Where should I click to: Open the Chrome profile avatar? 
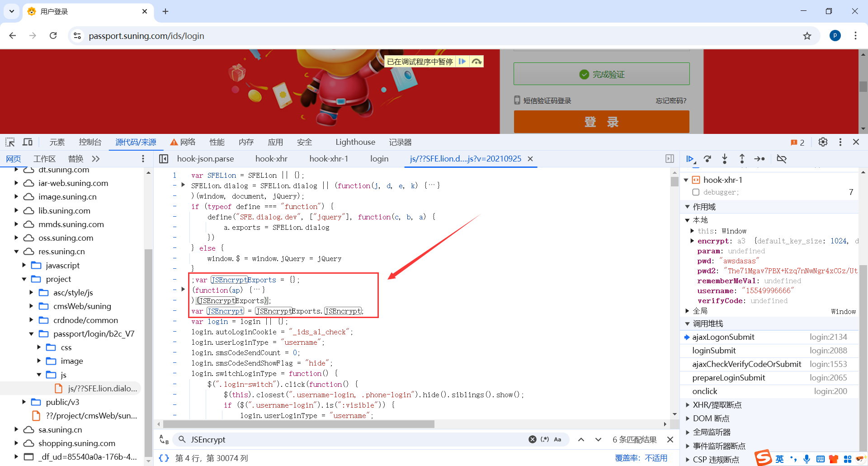click(835, 36)
